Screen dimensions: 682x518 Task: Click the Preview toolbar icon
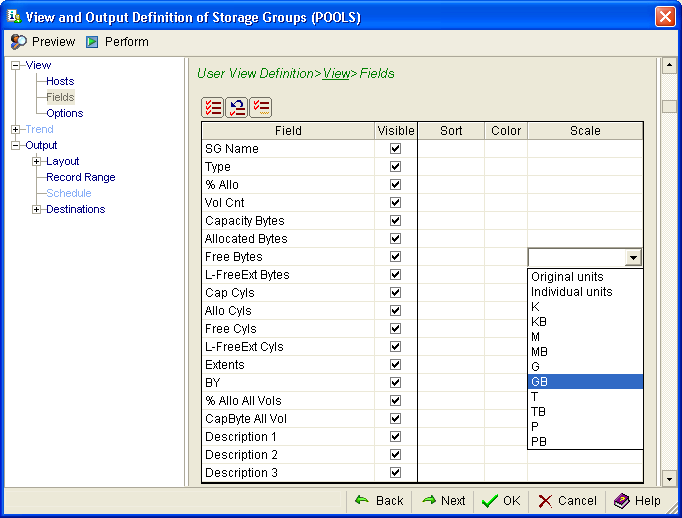tap(19, 42)
